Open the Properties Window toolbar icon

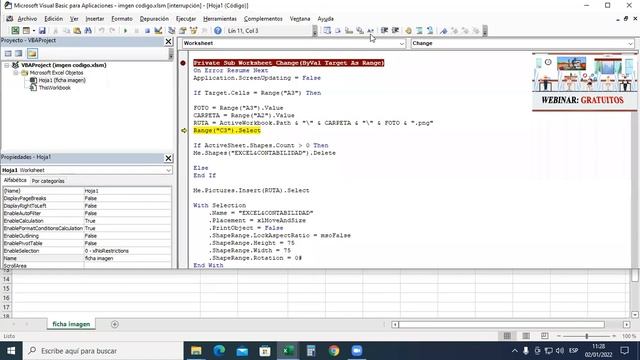click(x=182, y=31)
